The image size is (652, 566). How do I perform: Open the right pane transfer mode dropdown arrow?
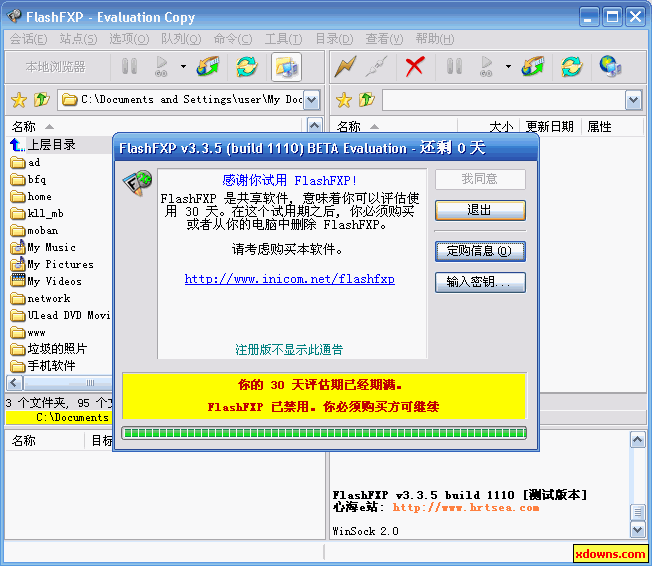coord(508,67)
